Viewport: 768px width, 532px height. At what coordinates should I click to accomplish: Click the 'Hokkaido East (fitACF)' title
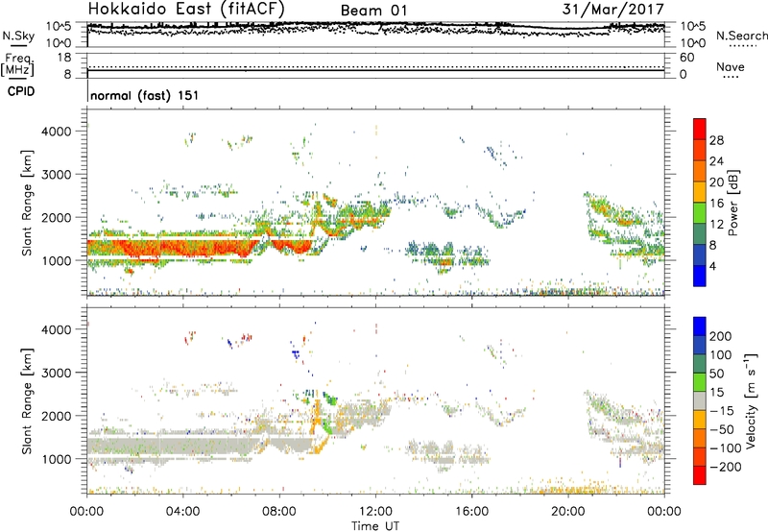186,10
